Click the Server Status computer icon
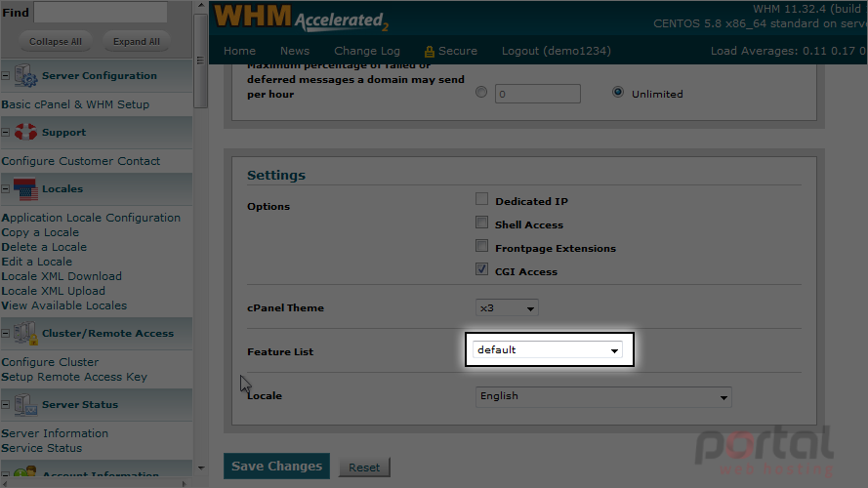868x488 pixels. pos(25,404)
